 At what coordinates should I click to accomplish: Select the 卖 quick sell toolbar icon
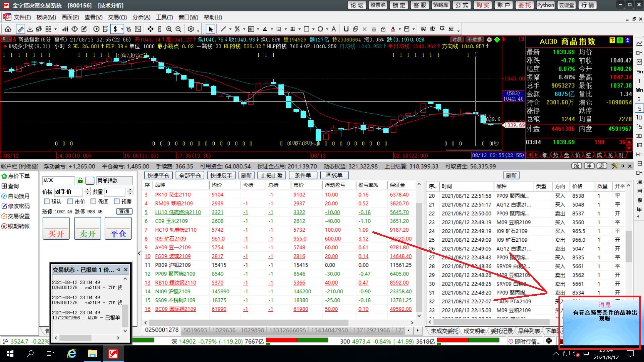click(x=433, y=29)
